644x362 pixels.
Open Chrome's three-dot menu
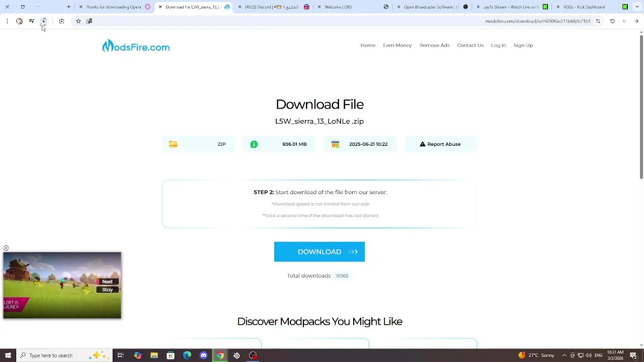click(x=7, y=21)
